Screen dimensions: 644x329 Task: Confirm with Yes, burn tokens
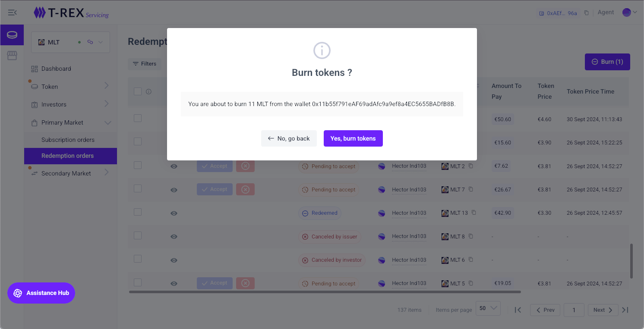click(x=353, y=138)
